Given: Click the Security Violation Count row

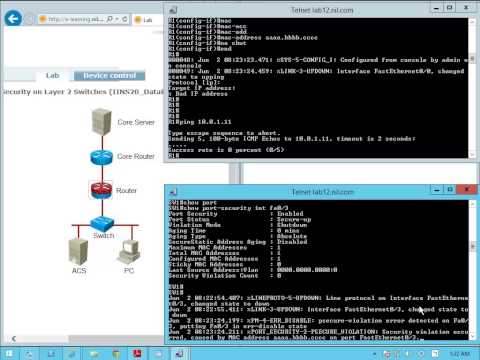Looking at the screenshot, I should (x=225, y=276).
